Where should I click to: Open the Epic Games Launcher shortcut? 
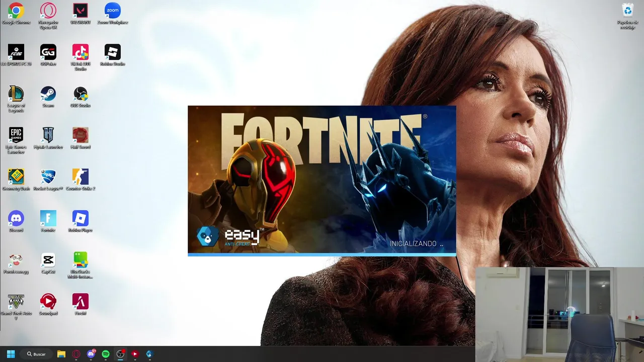[x=16, y=141]
